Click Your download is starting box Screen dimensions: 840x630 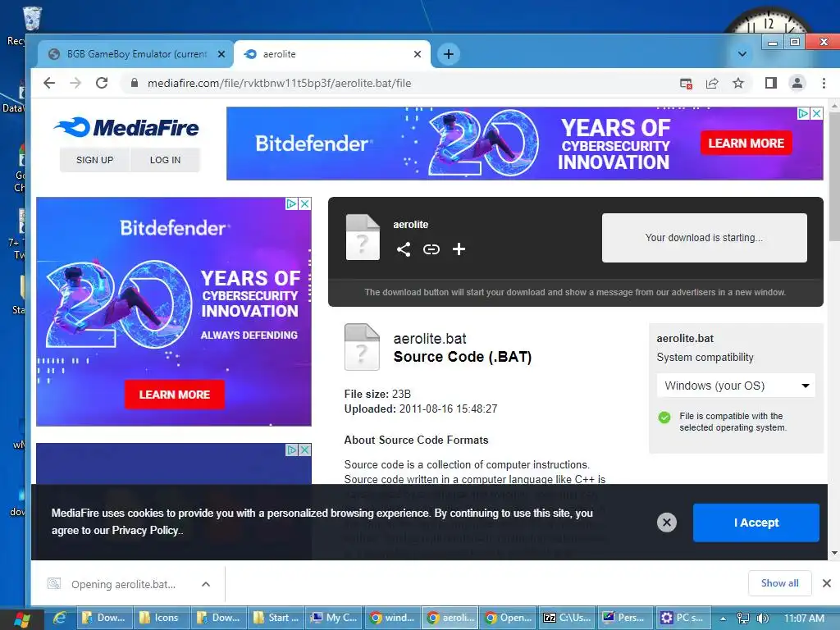click(704, 238)
